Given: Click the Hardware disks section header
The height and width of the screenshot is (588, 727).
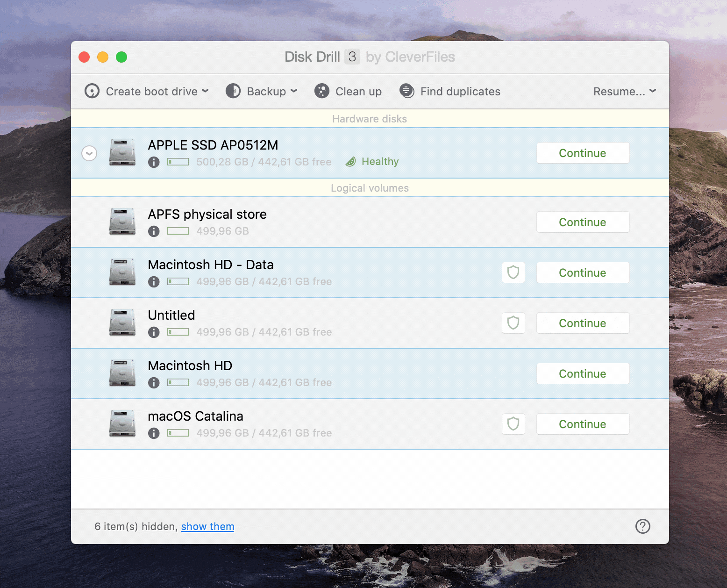Looking at the screenshot, I should [370, 119].
